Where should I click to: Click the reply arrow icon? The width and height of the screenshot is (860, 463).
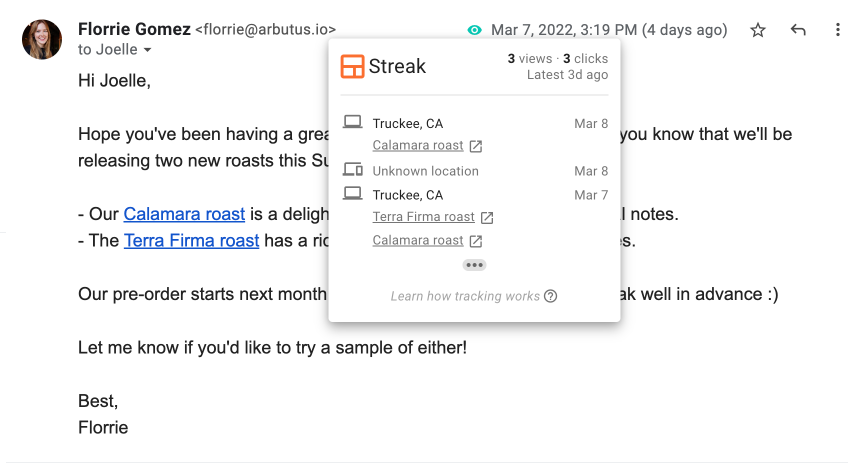point(798,31)
